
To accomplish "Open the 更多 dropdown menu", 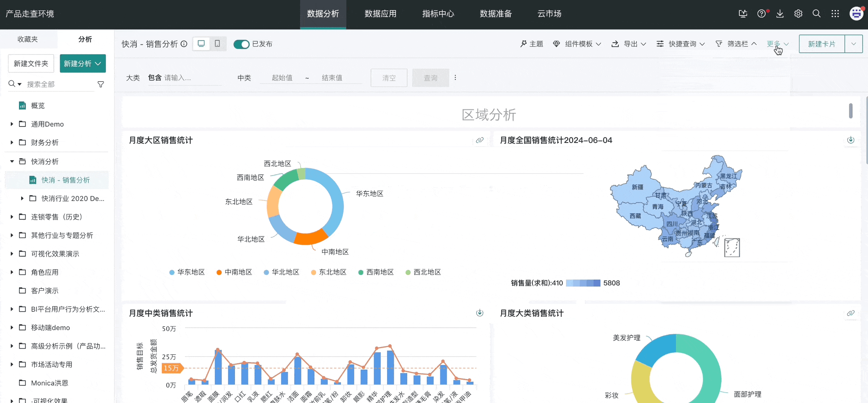I will pyautogui.click(x=778, y=44).
